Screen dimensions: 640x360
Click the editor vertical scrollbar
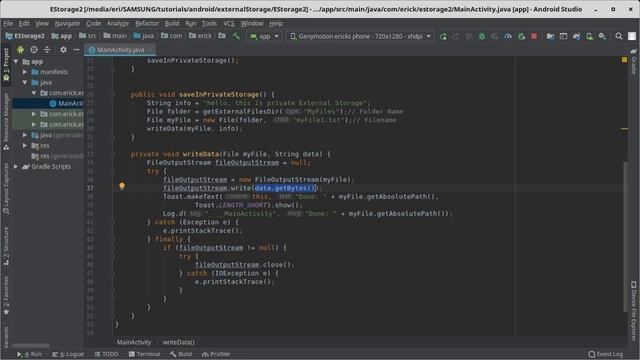pos(625,237)
